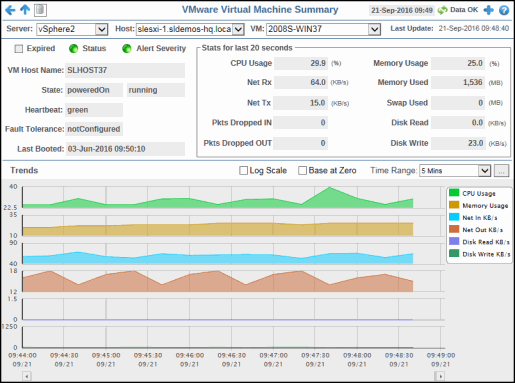Viewport: 515px width, 383px height.
Task: Click the Disk Read value 0.0
Action: pos(458,123)
